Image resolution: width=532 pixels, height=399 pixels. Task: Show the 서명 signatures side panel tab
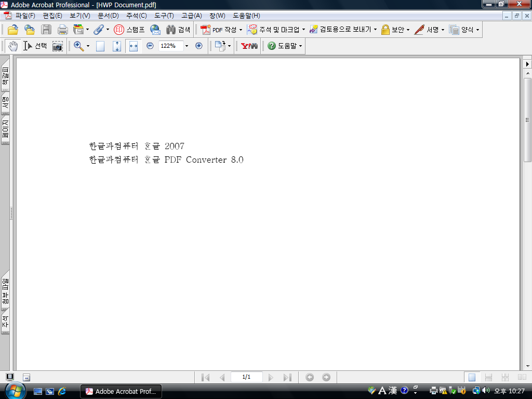point(5,103)
